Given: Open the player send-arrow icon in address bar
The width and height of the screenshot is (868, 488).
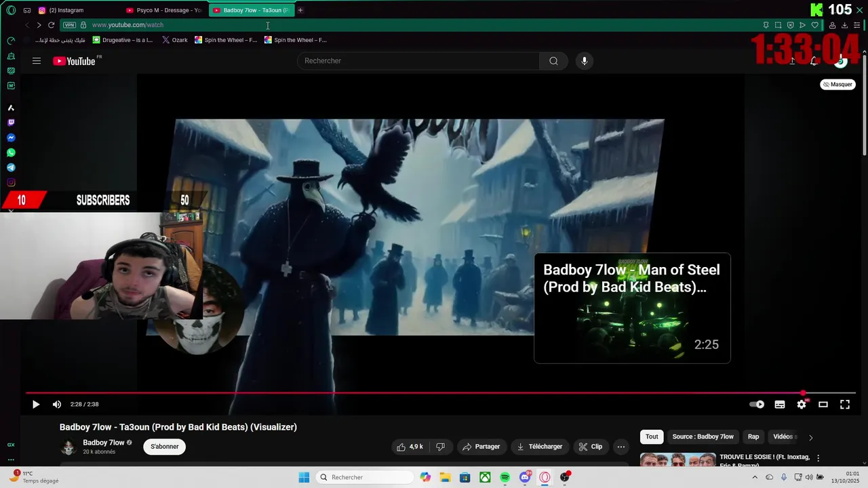Looking at the screenshot, I should [802, 25].
